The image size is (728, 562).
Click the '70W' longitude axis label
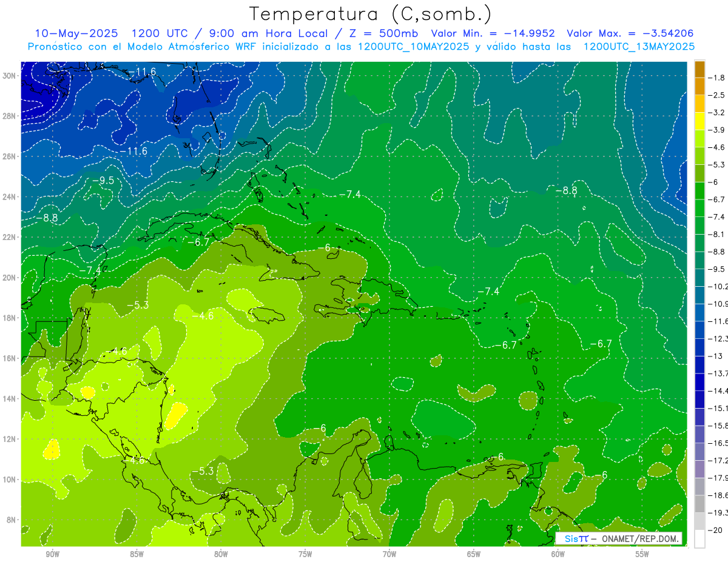tap(389, 554)
